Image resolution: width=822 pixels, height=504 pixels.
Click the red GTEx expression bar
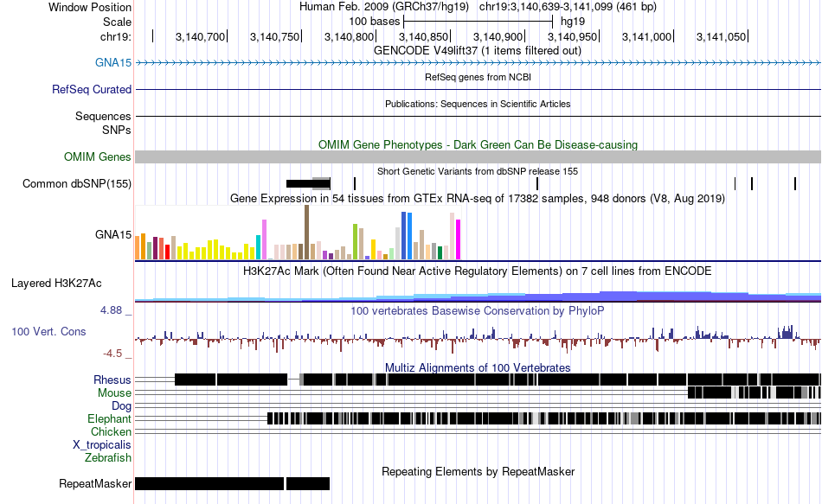coord(167,252)
